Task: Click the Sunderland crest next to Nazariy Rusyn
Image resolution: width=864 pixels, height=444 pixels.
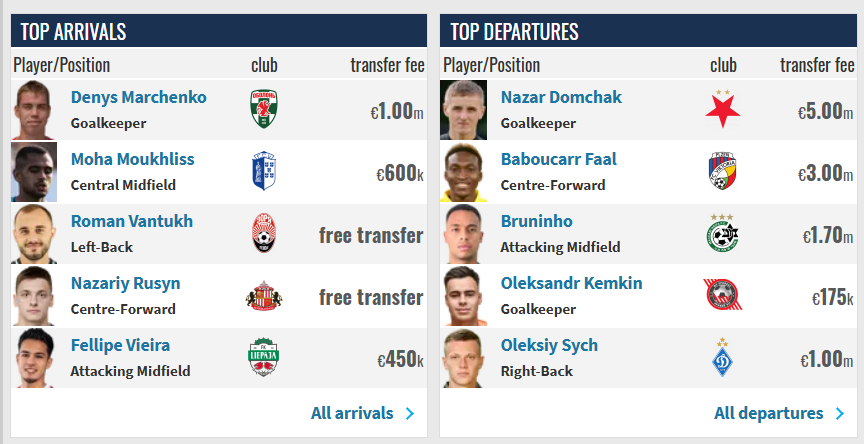Action: [264, 296]
